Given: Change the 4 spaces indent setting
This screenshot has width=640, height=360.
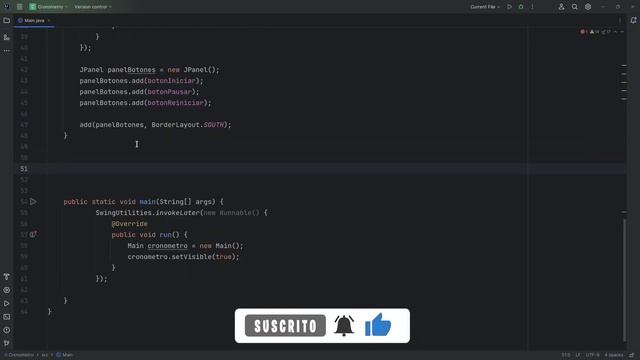Looking at the screenshot, I should tap(613, 355).
